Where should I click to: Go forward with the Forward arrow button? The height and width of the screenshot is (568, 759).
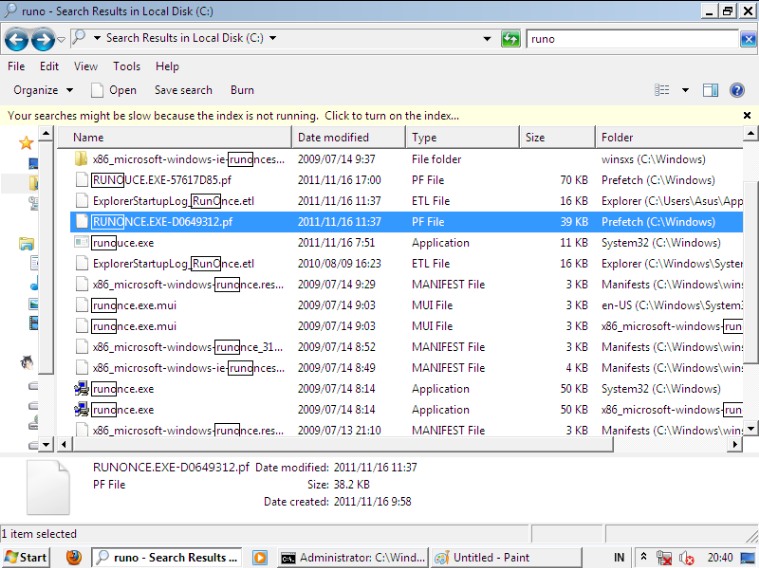click(43, 40)
